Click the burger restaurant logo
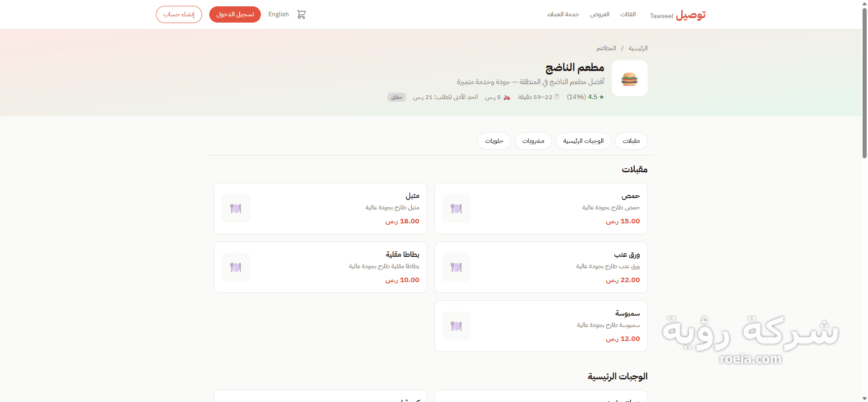The width and height of the screenshot is (868, 402). click(629, 78)
